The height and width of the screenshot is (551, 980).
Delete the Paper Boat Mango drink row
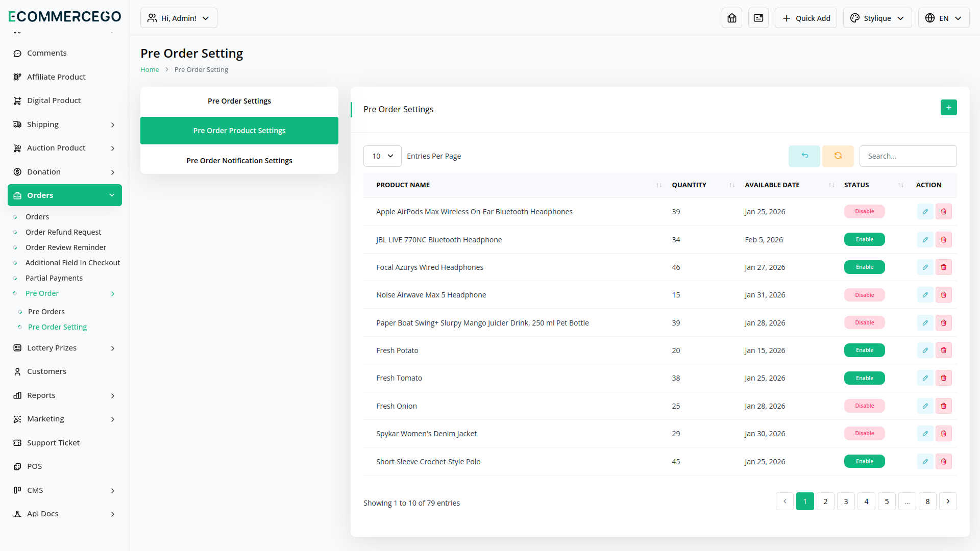(943, 323)
